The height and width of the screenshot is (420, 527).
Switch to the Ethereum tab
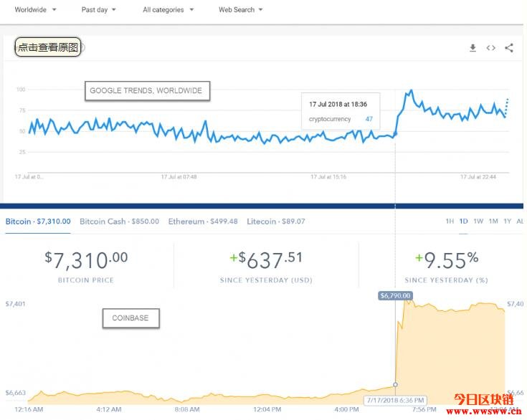click(x=203, y=221)
